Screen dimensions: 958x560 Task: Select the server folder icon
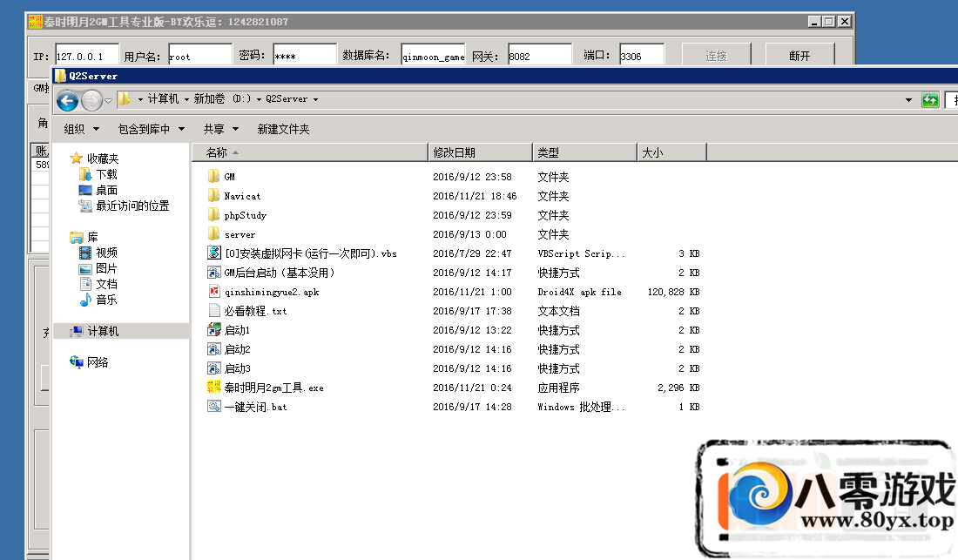tap(213, 234)
